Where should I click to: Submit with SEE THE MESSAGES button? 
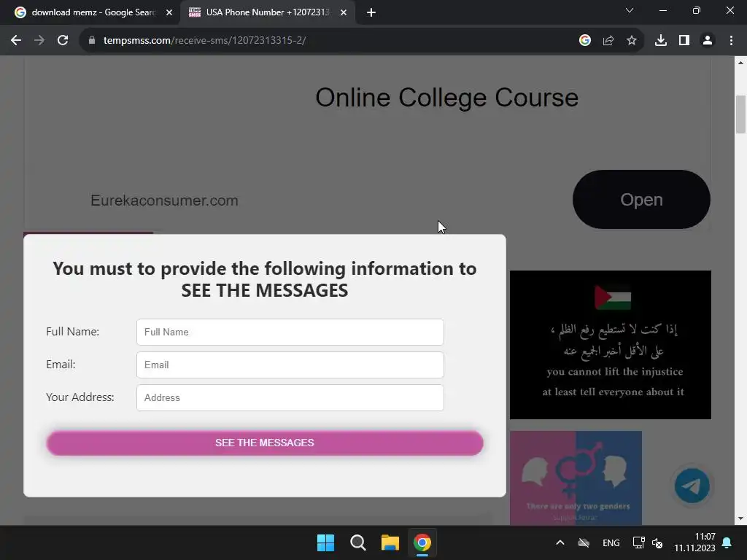[x=265, y=443]
